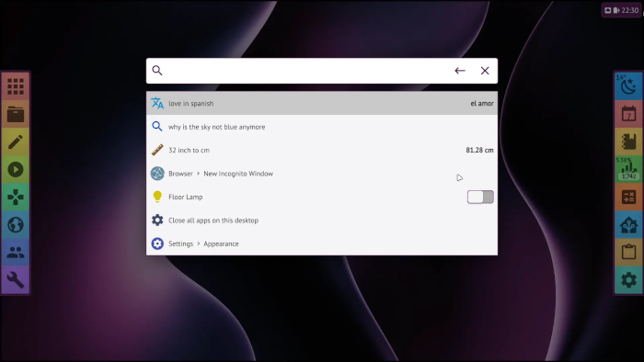Screen dimensions: 644x362
Task: Open the media play category icon
Action: tap(16, 170)
